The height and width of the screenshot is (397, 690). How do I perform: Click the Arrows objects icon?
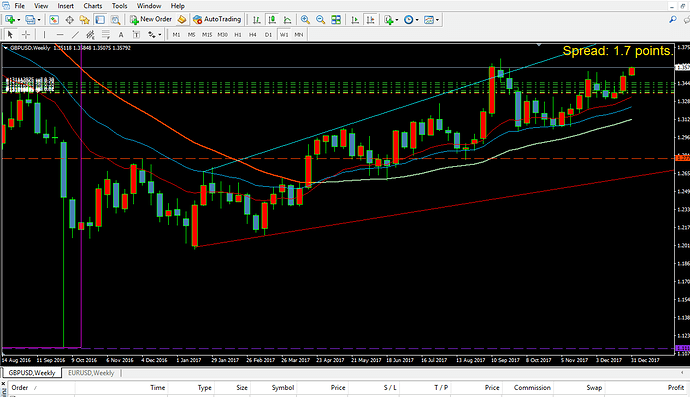point(151,34)
